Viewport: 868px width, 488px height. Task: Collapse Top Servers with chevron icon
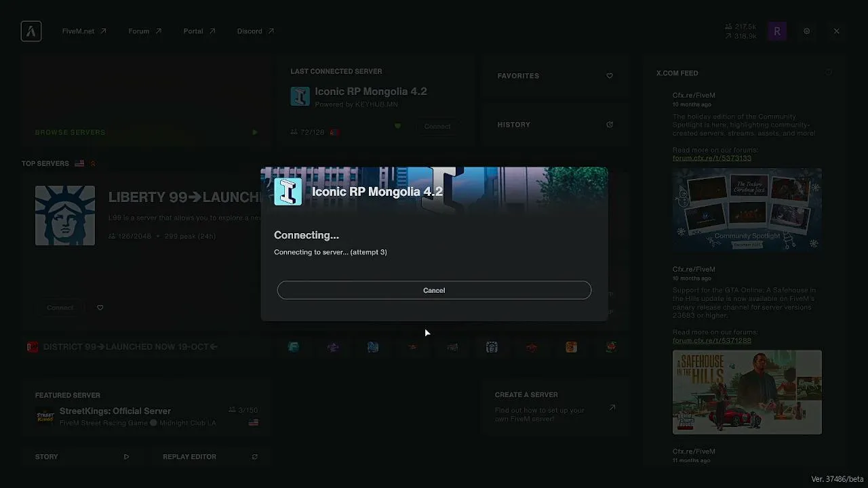click(x=93, y=163)
